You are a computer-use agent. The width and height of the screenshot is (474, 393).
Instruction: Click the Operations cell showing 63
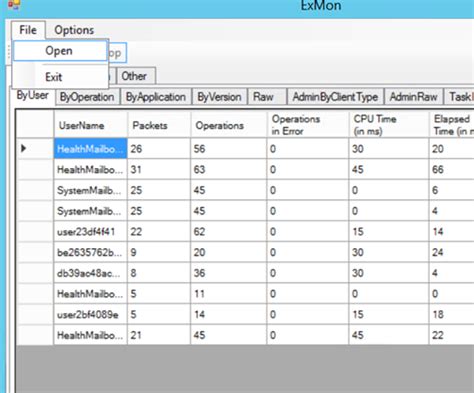tap(229, 169)
